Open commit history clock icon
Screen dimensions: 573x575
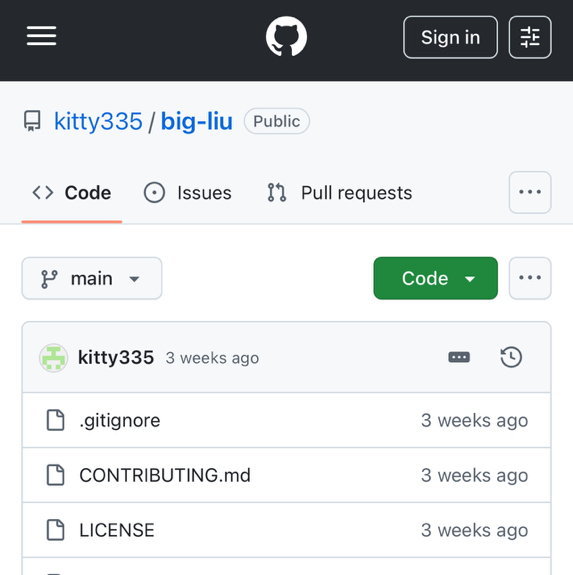tap(511, 357)
